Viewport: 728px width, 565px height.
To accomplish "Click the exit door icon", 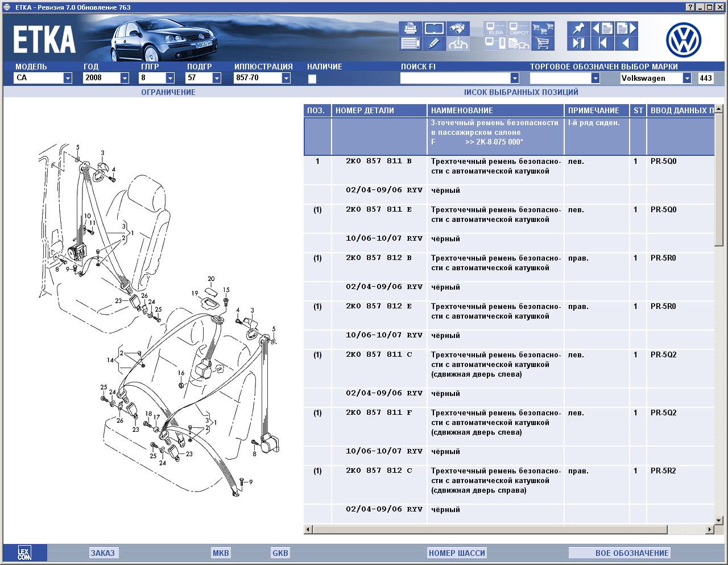I will 578,43.
